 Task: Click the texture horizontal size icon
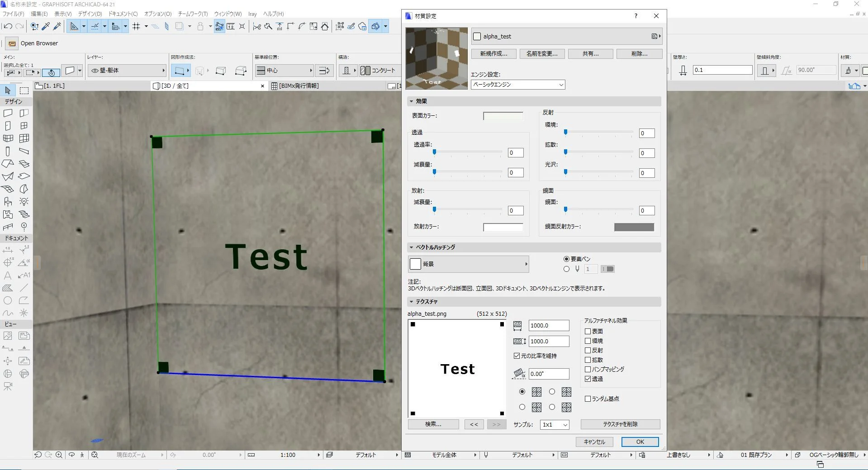(x=518, y=325)
